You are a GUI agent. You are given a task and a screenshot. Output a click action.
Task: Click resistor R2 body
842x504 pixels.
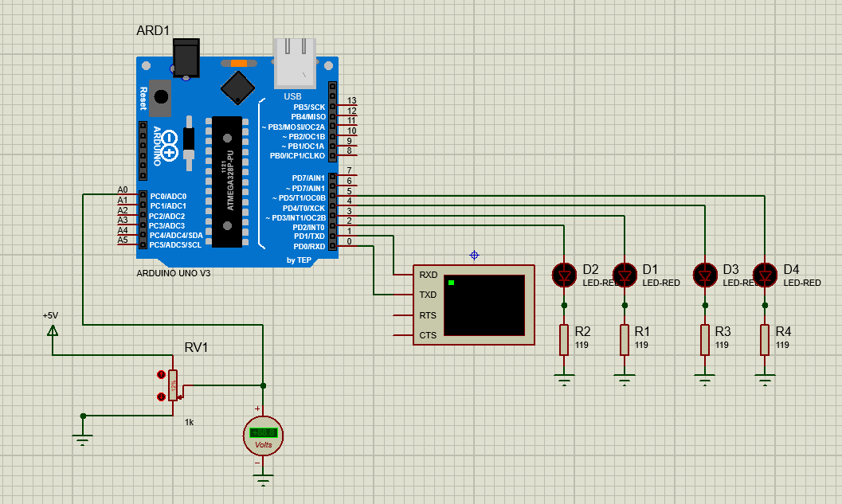[x=564, y=340]
